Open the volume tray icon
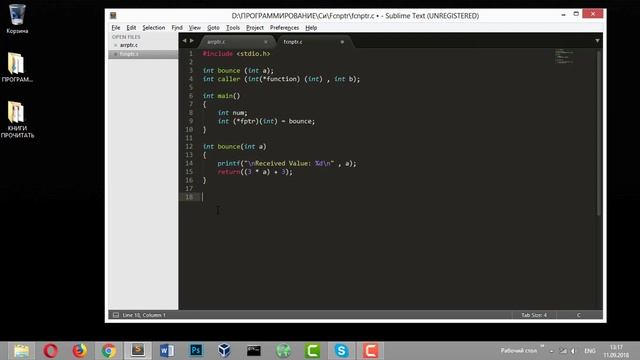Viewport: 640px width, 360px height. point(573,351)
